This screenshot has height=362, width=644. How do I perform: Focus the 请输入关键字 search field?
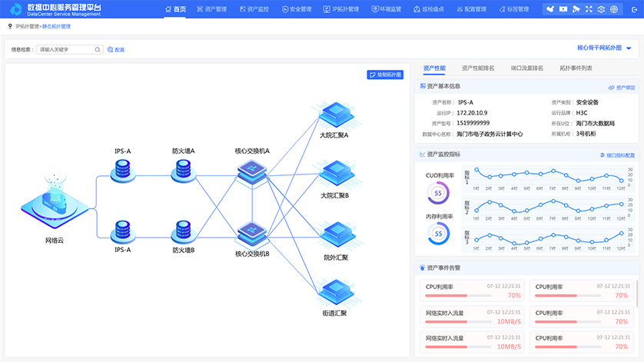pyautogui.click(x=69, y=50)
